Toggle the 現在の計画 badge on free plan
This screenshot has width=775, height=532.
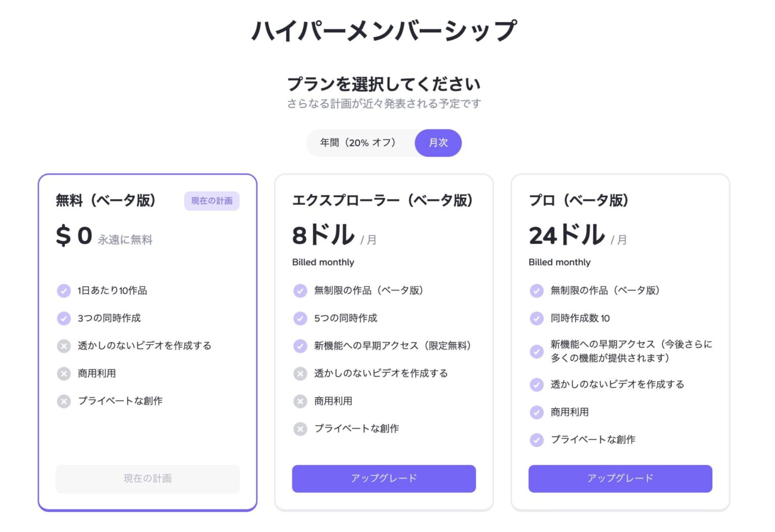(211, 201)
